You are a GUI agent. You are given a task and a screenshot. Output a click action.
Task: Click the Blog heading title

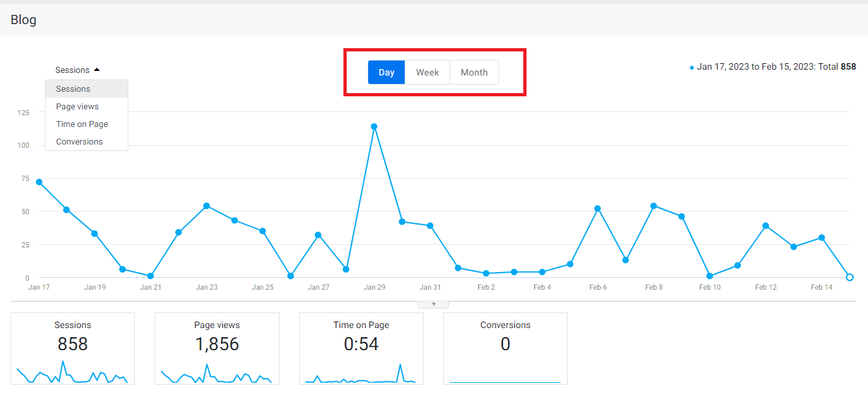(23, 20)
